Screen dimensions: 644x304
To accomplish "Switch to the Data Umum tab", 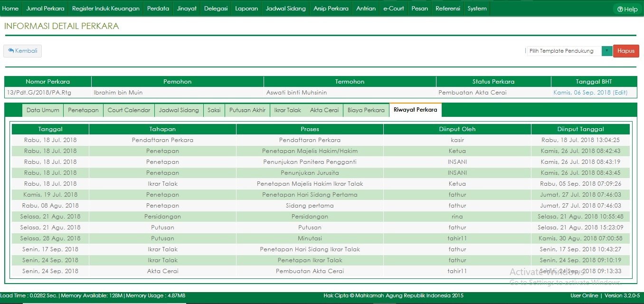I will 43,110.
